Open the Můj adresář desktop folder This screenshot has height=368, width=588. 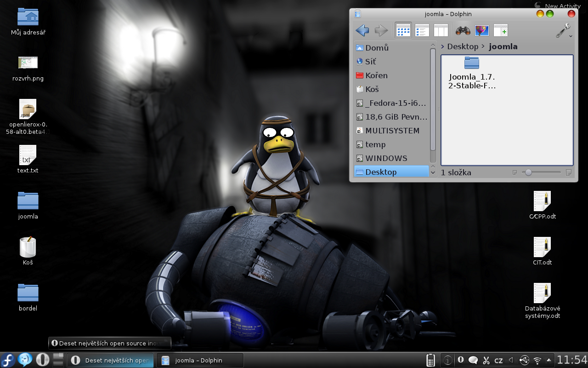[x=28, y=22]
